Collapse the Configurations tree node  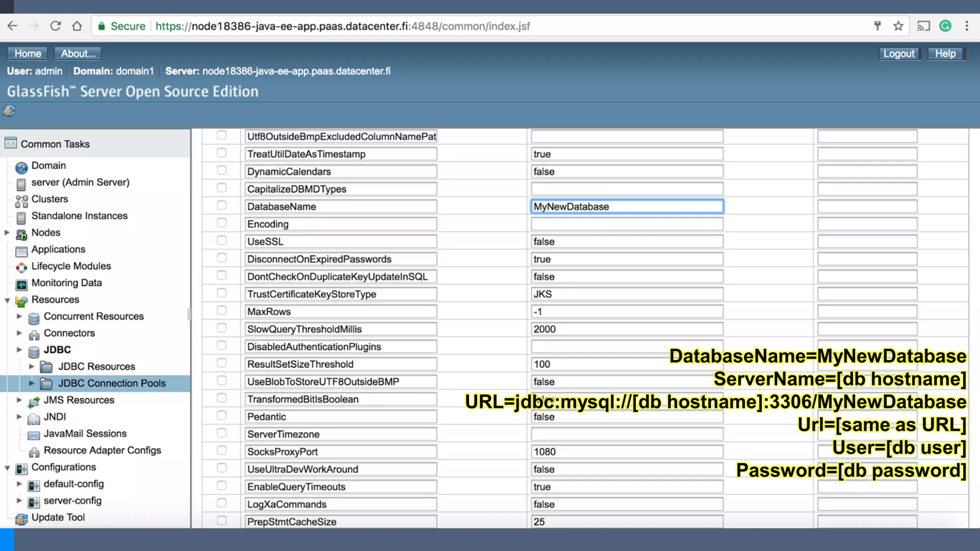point(7,468)
